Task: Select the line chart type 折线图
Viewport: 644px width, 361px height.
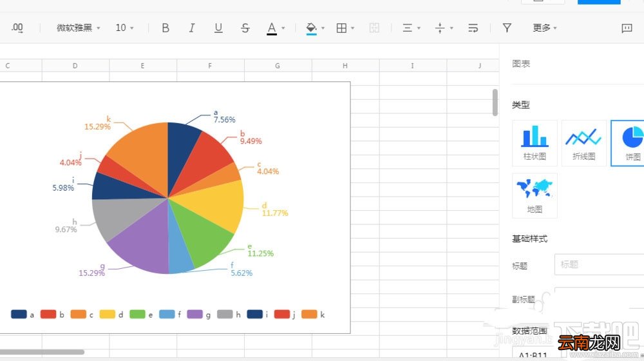Action: tap(583, 143)
